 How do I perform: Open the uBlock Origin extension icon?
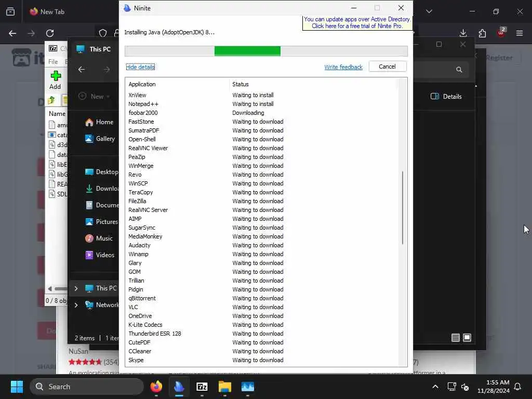coord(501,33)
